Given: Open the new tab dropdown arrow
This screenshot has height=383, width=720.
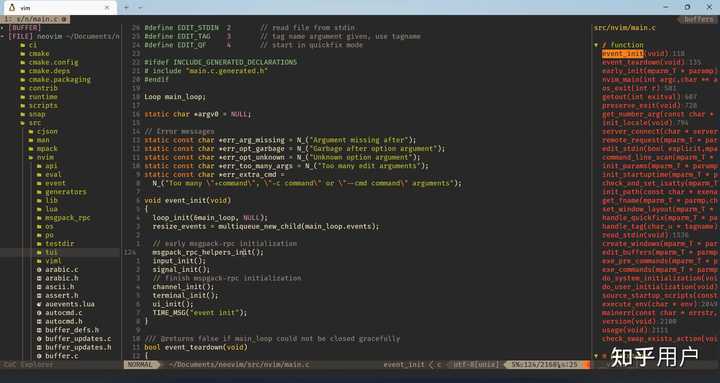Looking at the screenshot, I should point(140,7).
